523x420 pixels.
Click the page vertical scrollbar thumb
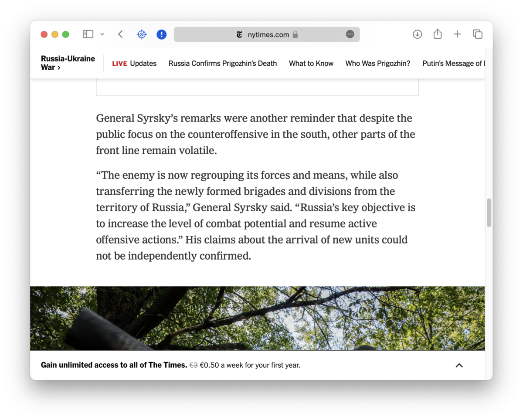489,213
